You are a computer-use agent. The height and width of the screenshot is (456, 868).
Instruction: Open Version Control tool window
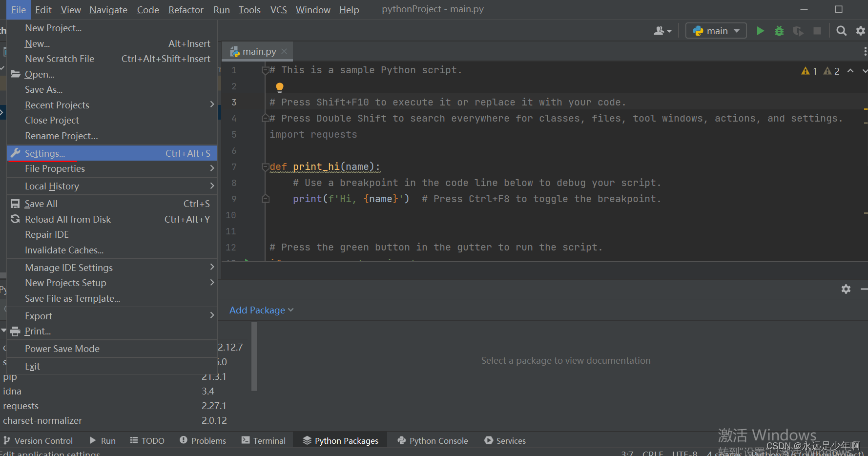[38, 440]
